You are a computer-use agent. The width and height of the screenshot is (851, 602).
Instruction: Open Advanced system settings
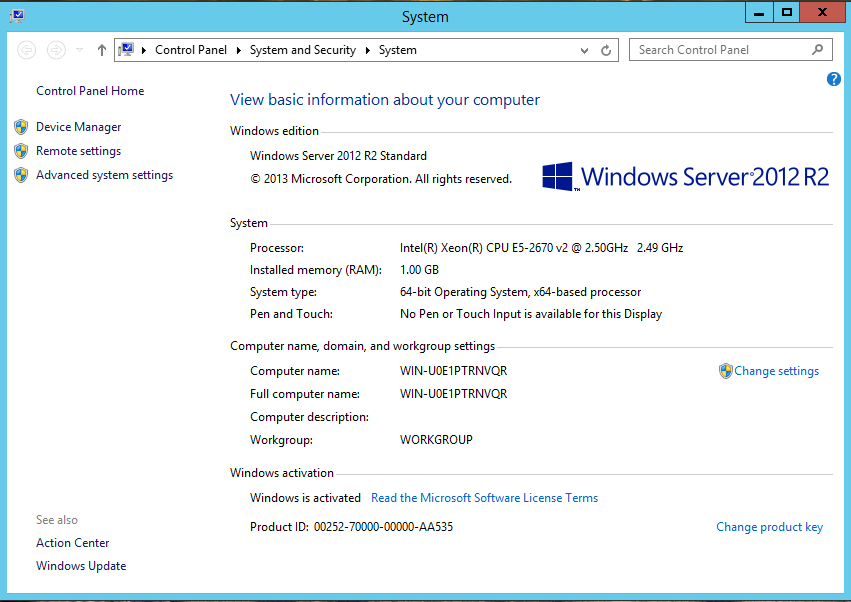[x=104, y=175]
